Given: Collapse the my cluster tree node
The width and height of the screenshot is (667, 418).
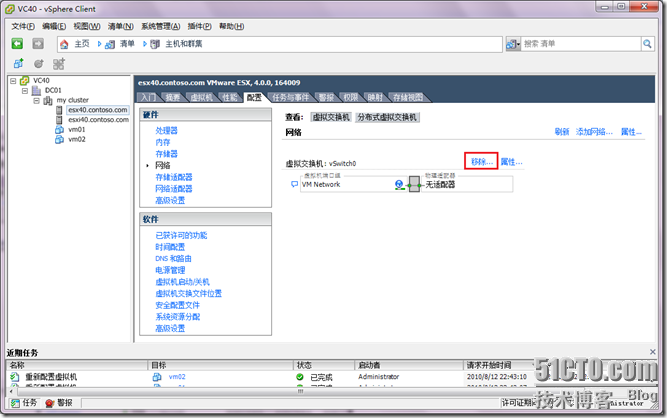Looking at the screenshot, I should (x=37, y=100).
